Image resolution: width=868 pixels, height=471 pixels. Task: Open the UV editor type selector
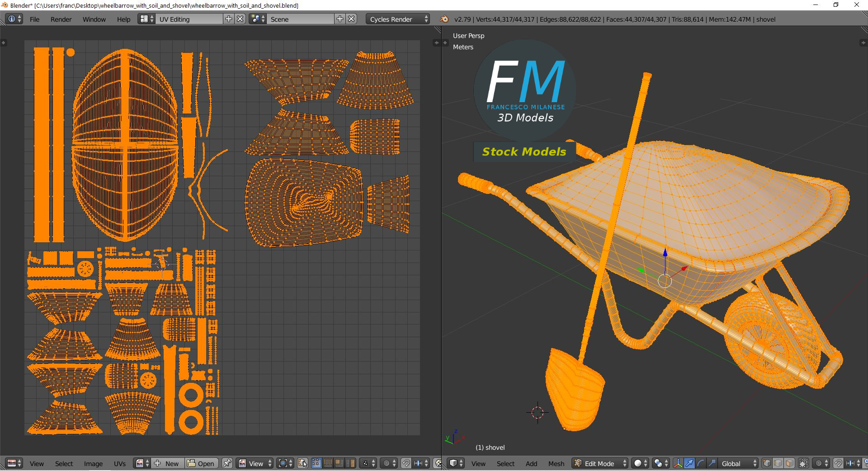14,463
